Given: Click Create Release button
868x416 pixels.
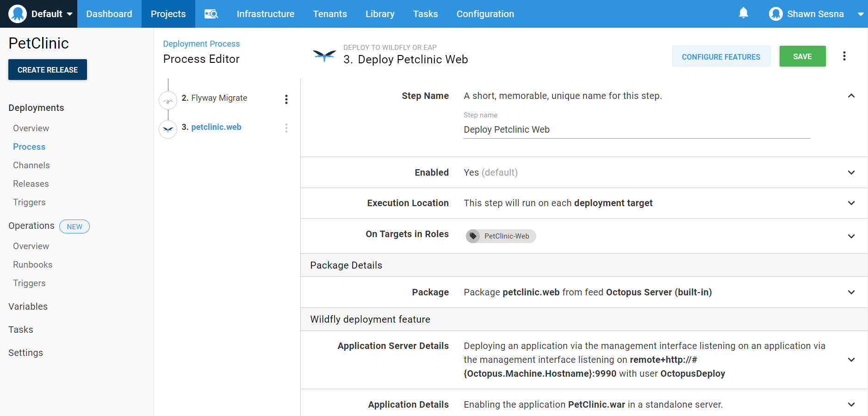Looking at the screenshot, I should pyautogui.click(x=48, y=70).
